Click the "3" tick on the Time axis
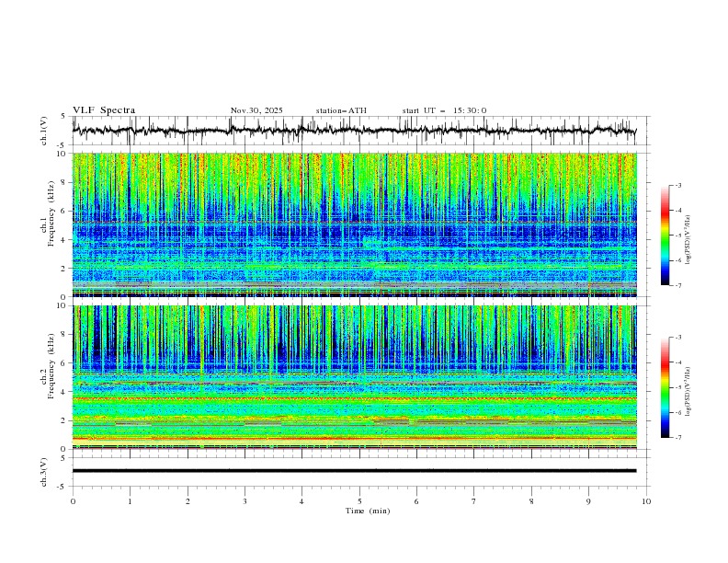The height and width of the screenshot is (563, 728). 245,501
